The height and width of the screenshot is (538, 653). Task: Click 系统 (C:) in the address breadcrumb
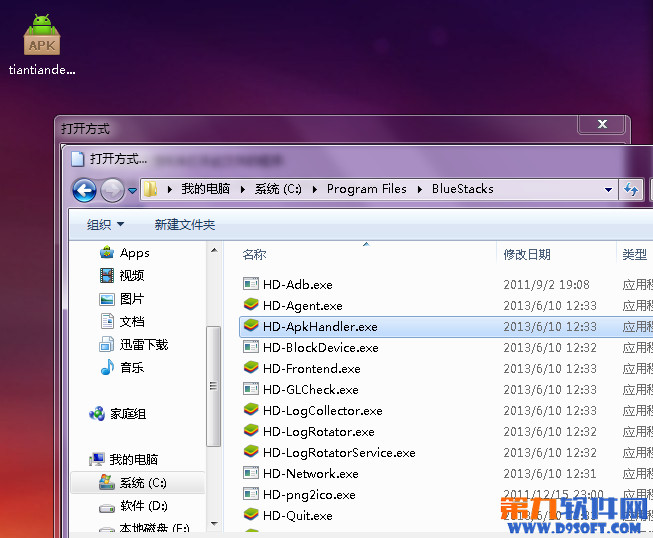278,189
